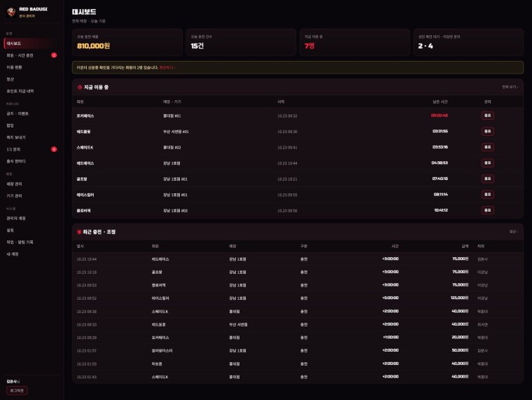Click the 남은 시간 column header

coord(440,102)
